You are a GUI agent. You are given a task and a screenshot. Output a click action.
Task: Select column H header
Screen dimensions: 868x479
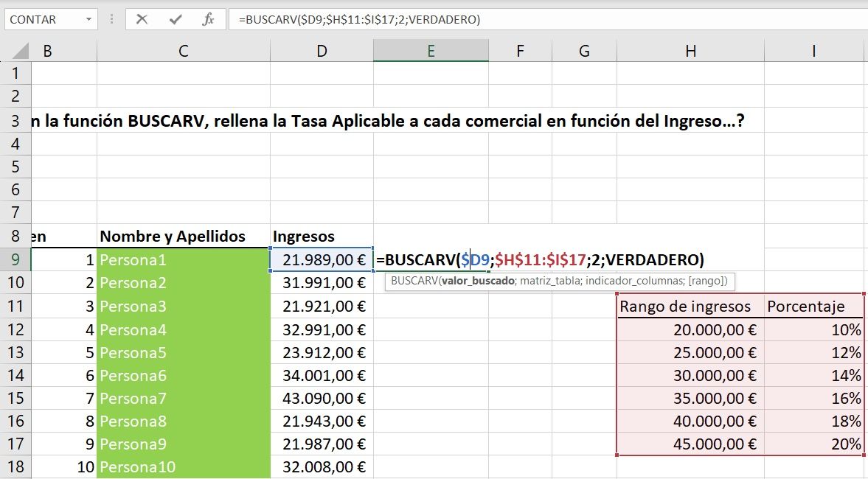tap(690, 51)
